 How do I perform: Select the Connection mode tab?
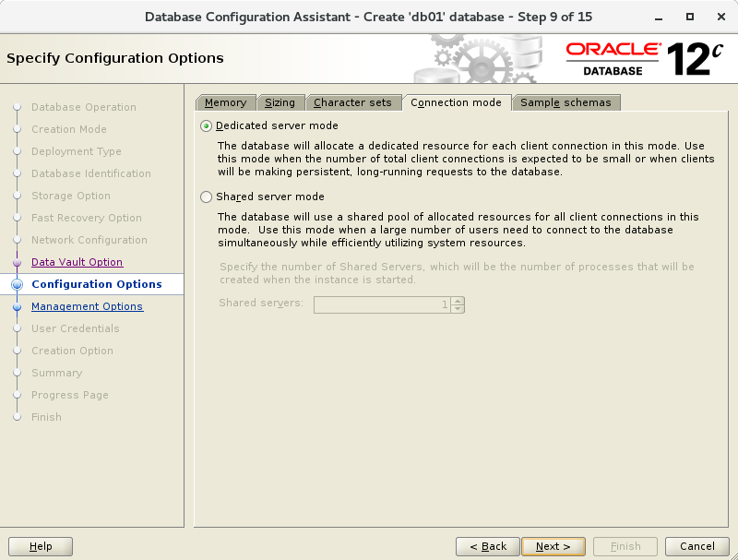456,102
